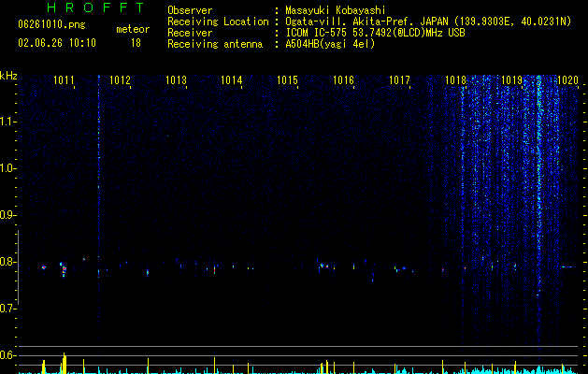588x374 pixels.
Task: Click the HROFFT title text
Action: (95, 7)
